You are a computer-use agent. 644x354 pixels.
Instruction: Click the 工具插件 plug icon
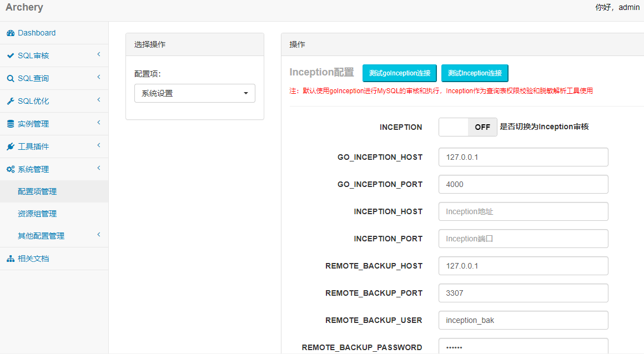pyautogui.click(x=11, y=146)
